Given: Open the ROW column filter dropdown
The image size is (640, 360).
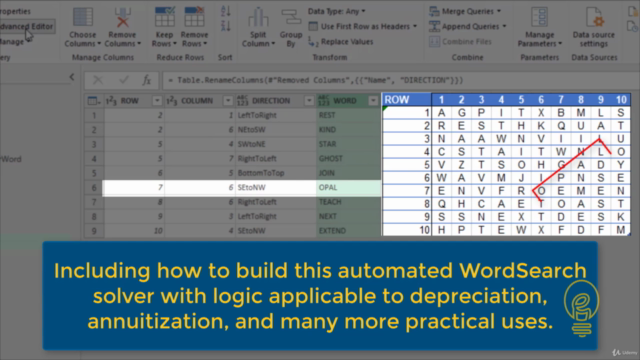Looking at the screenshot, I should tap(157, 101).
